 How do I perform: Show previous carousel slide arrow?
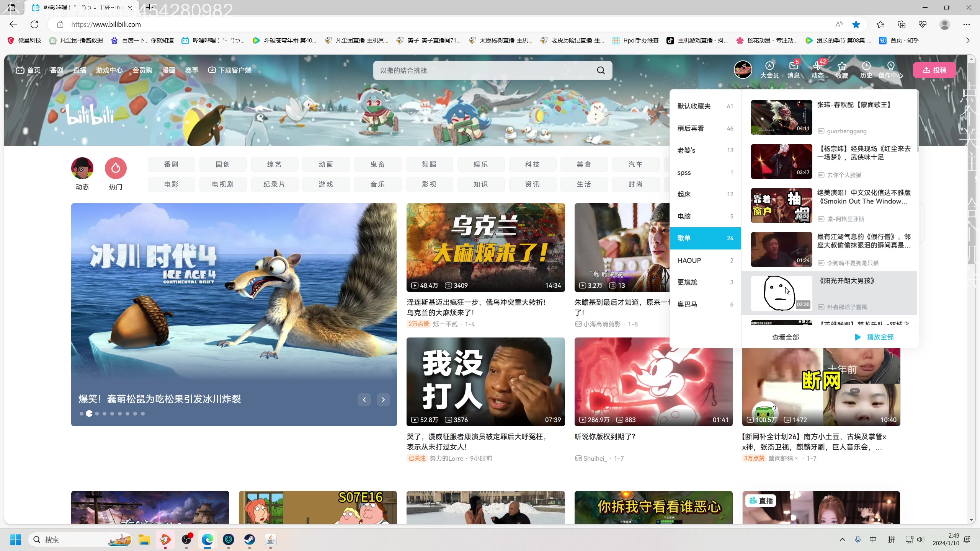pyautogui.click(x=364, y=399)
